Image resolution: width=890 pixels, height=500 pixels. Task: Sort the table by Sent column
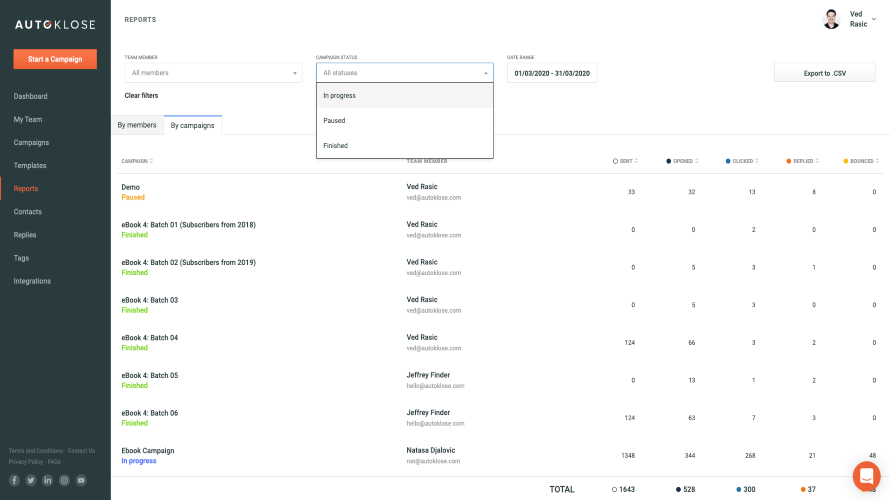coord(626,161)
